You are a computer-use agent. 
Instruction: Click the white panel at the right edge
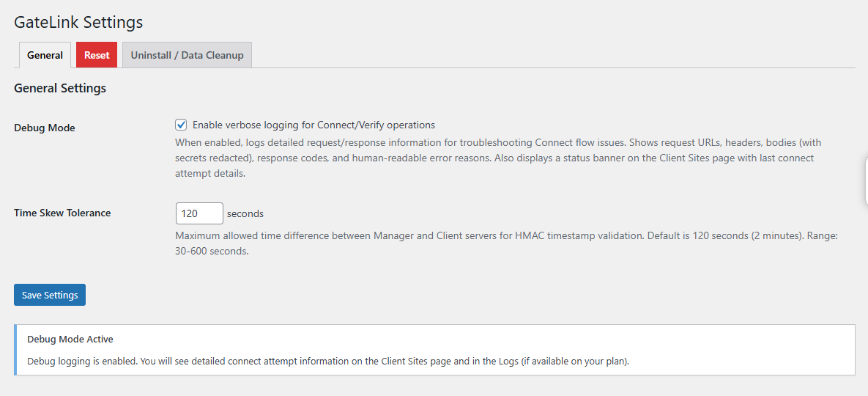[864, 180]
